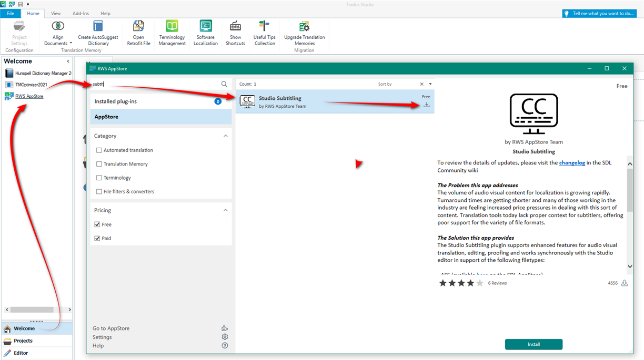The width and height of the screenshot is (644, 360).
Task: Click the puzzle icon beside Go to AppStore
Action: 225,328
